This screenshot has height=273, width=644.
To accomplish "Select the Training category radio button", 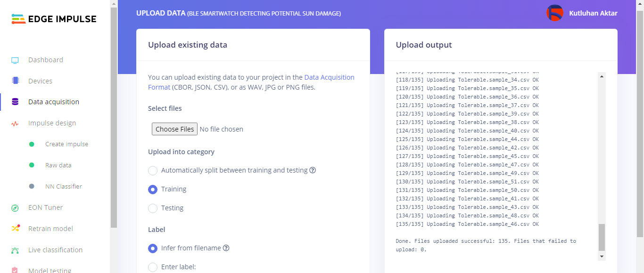I will pyautogui.click(x=153, y=190).
